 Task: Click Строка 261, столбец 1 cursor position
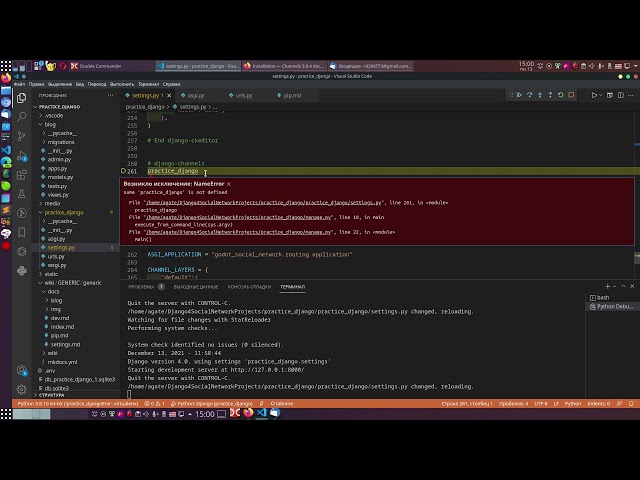tap(467, 404)
